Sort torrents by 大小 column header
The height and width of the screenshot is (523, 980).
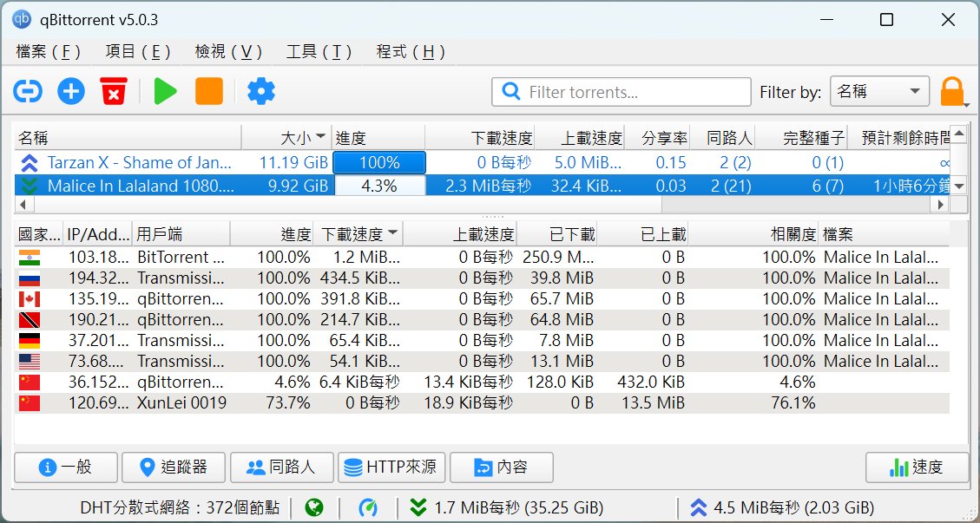click(x=286, y=137)
